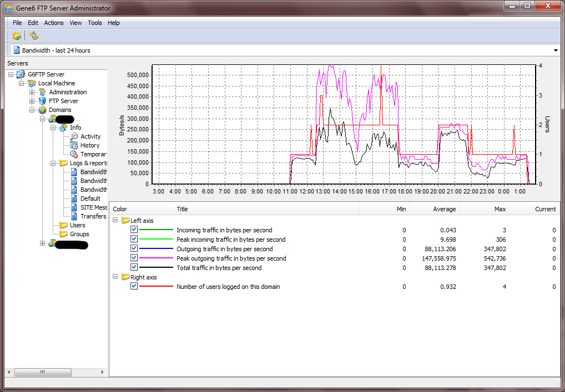The width and height of the screenshot is (565, 392).
Task: Open the Actions menu
Action: tap(54, 23)
